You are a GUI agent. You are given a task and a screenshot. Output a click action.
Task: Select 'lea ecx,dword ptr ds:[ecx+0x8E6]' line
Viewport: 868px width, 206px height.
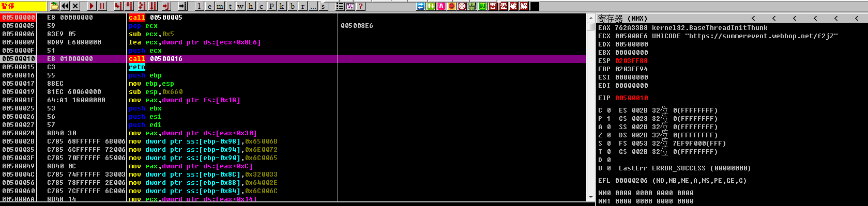click(195, 42)
